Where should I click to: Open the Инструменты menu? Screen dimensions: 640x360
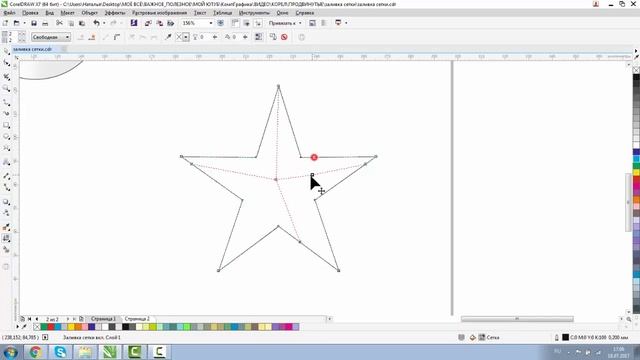coord(254,13)
